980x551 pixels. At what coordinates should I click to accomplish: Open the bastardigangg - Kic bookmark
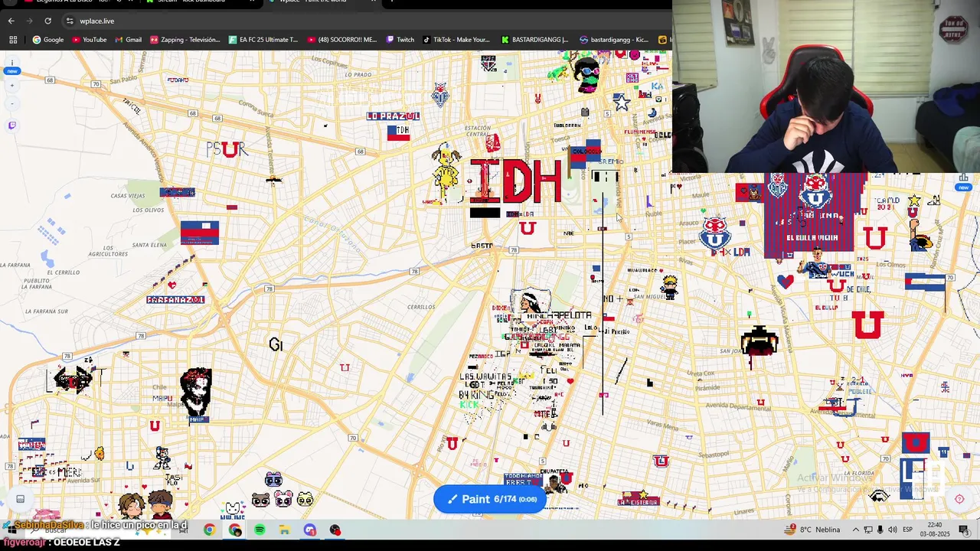(x=614, y=40)
